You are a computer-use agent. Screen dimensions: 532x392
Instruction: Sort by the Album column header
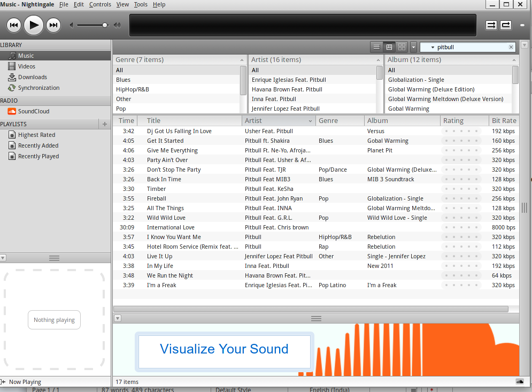click(403, 120)
